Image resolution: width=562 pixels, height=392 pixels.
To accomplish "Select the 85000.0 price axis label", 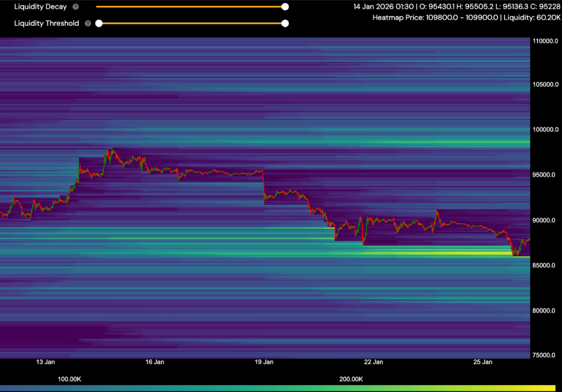I will [544, 265].
